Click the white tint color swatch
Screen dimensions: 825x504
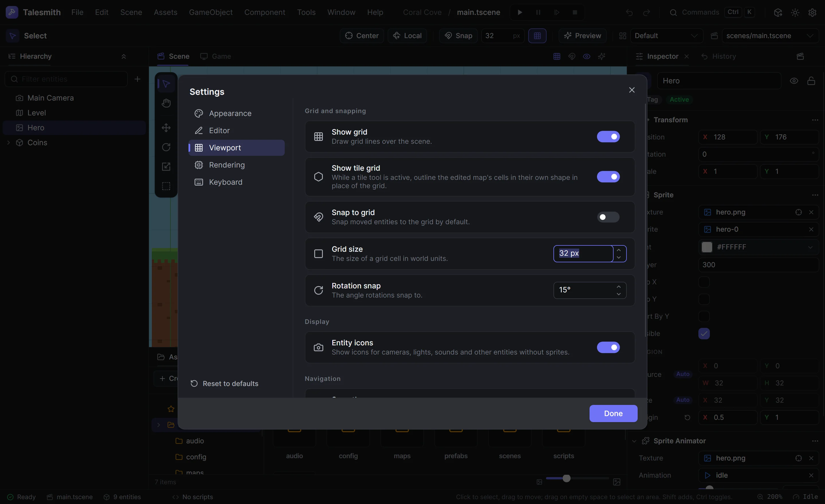(x=706, y=247)
